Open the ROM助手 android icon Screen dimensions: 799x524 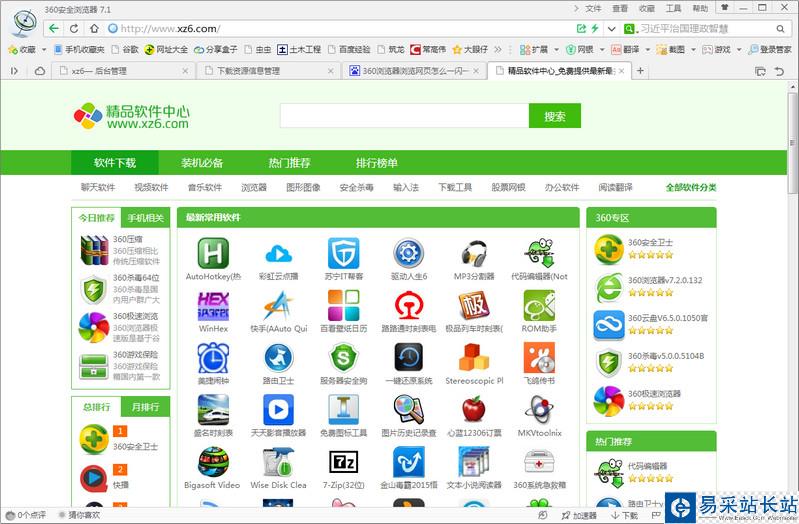point(539,305)
